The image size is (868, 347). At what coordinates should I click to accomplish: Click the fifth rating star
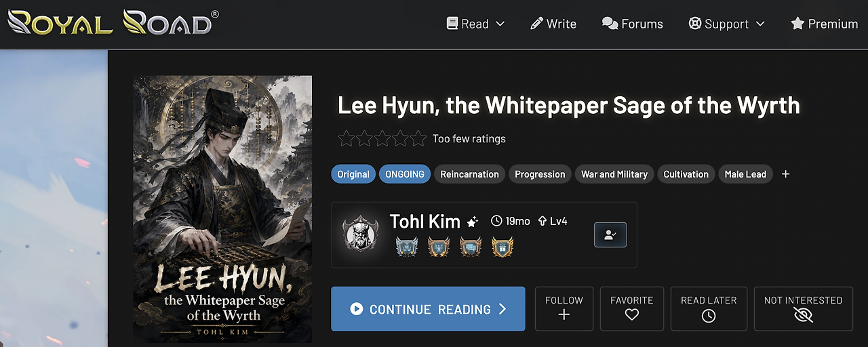[418, 138]
